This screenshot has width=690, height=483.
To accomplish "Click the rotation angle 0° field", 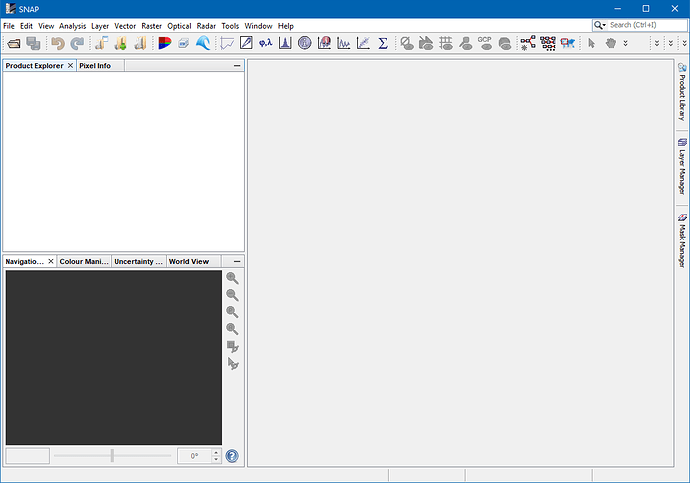I will 195,456.
